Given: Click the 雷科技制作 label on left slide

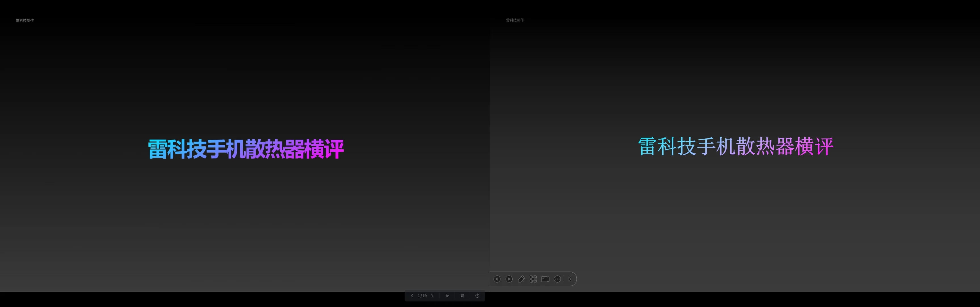Looking at the screenshot, I should point(25,20).
